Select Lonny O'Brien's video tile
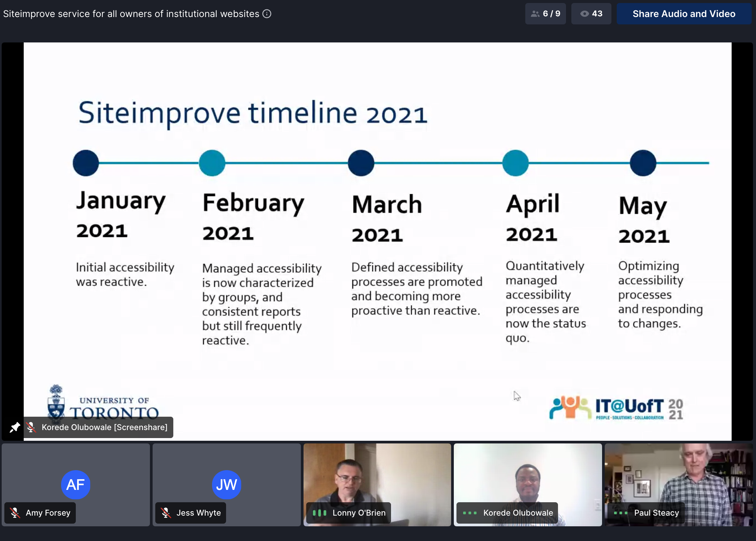 [x=377, y=485]
